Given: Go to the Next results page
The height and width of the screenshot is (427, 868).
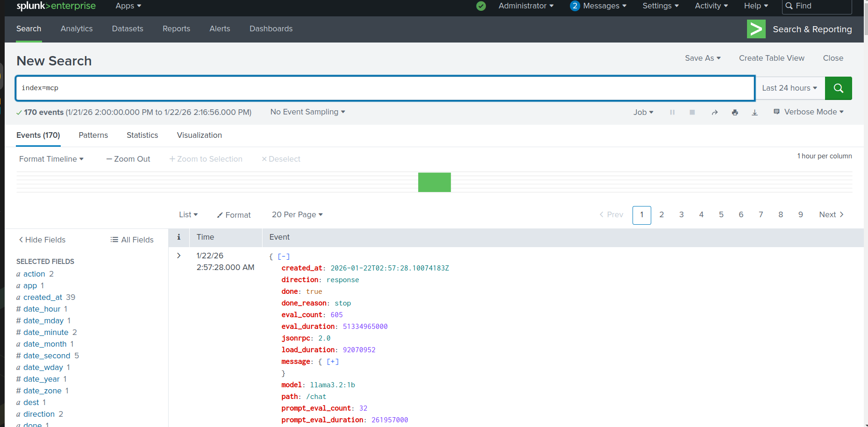Looking at the screenshot, I should [831, 215].
